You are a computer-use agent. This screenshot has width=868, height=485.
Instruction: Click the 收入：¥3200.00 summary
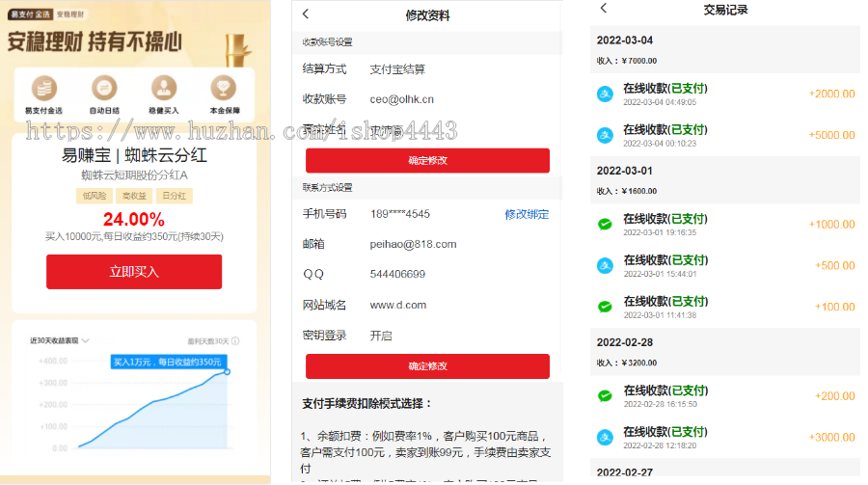(x=627, y=363)
